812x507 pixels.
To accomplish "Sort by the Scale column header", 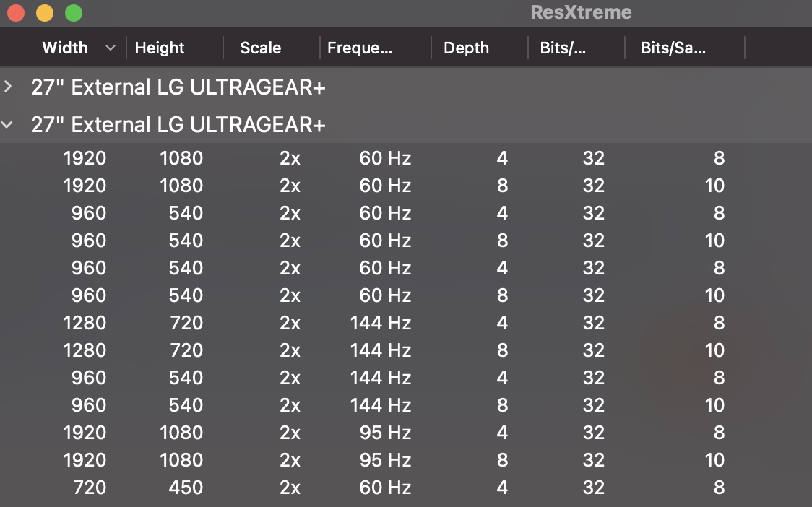I will (x=261, y=48).
